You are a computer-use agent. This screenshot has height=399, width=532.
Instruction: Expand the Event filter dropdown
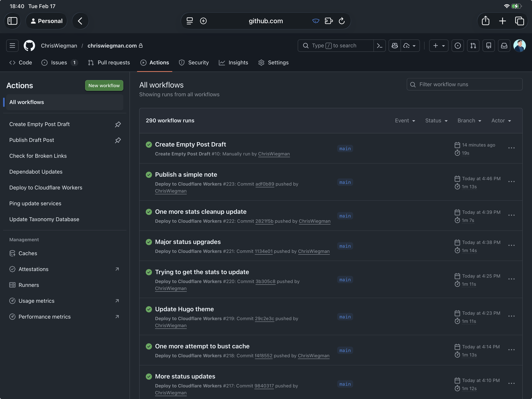coord(405,120)
